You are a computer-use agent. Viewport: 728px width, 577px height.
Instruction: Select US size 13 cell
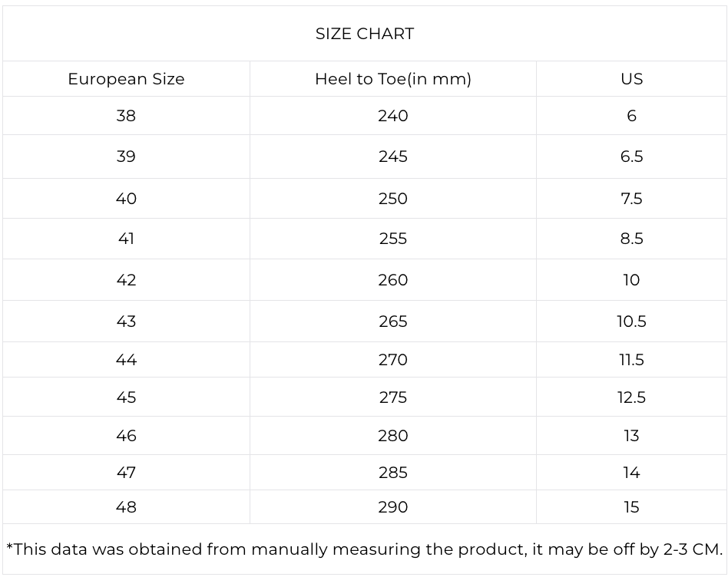[x=631, y=436]
